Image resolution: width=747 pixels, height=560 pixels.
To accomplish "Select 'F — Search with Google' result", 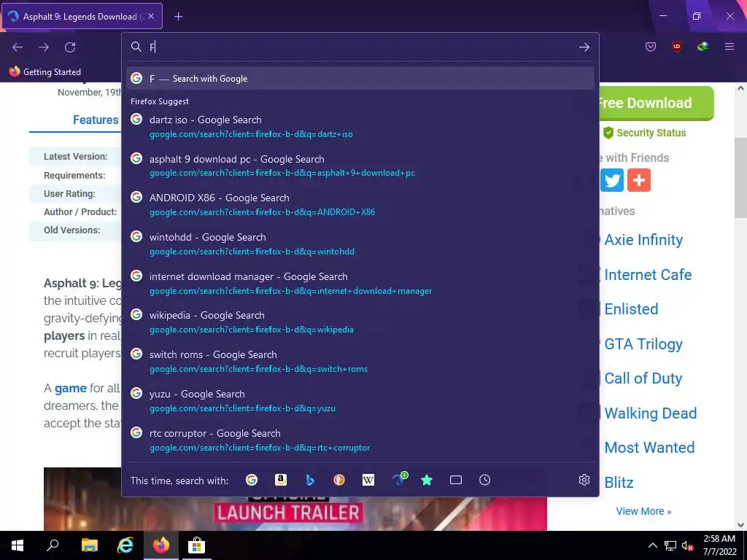I will point(360,78).
